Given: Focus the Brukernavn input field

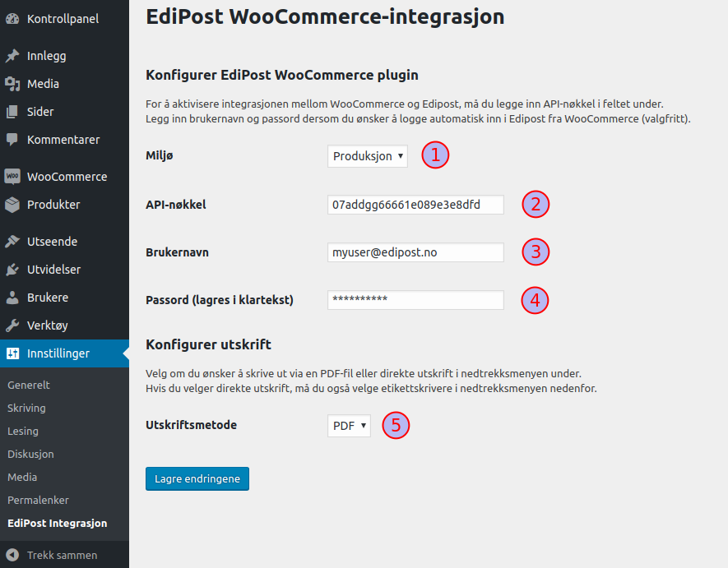Looking at the screenshot, I should coord(415,252).
